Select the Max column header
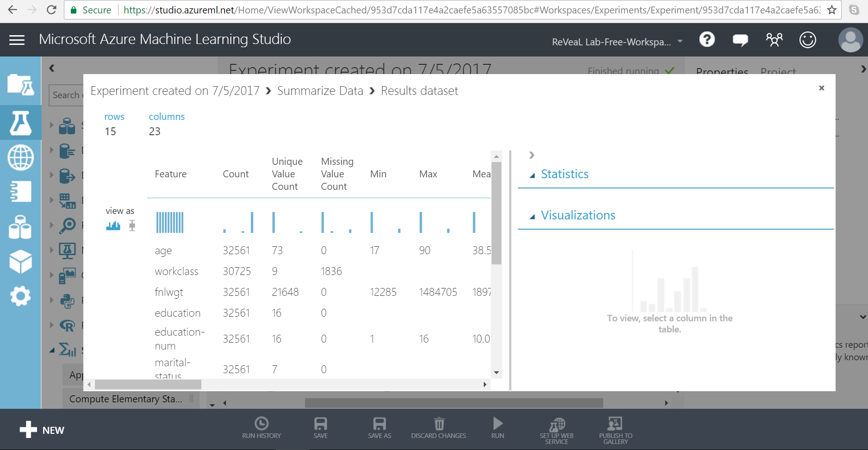Image resolution: width=868 pixels, height=450 pixels. (428, 174)
